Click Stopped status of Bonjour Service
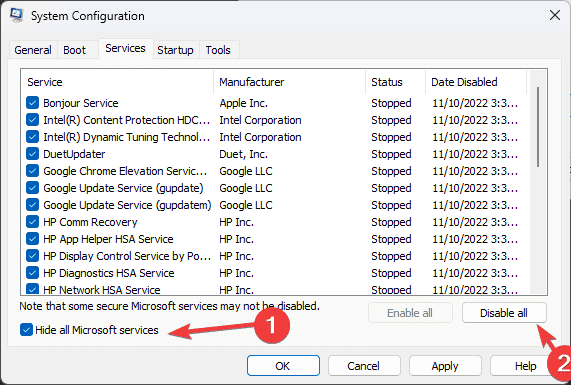Viewport: 571px width, 385px height. point(391,103)
